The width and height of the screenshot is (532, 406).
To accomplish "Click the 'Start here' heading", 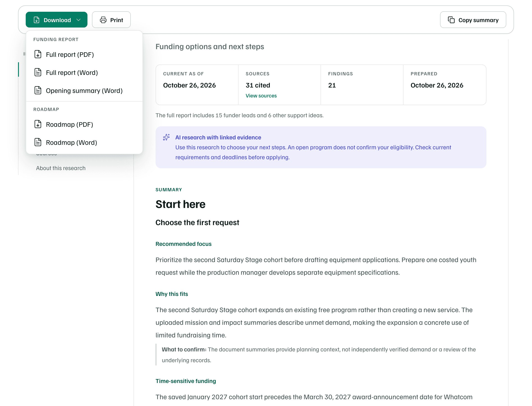I will (180, 204).
